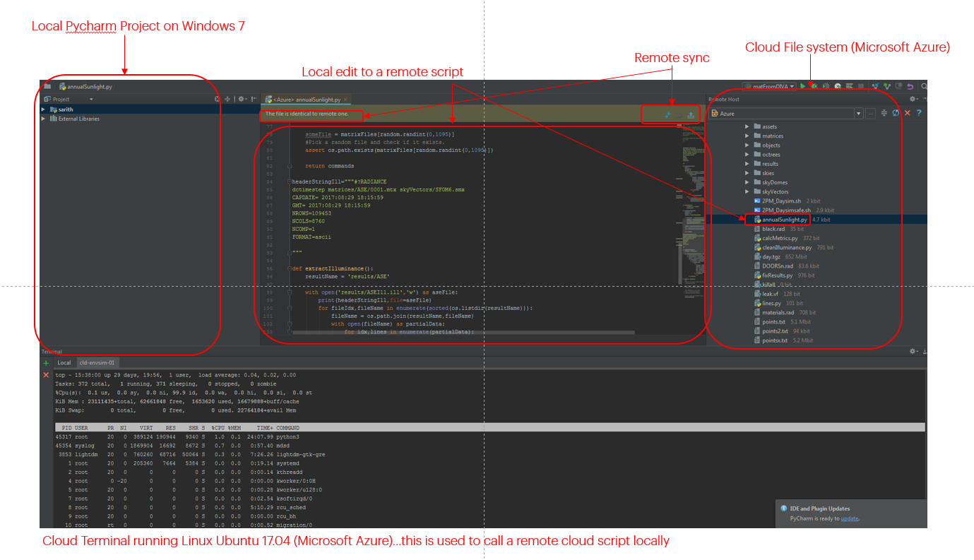The image size is (974, 560).
Task: Switch to the cld-envsim-01 terminal tab
Action: click(x=97, y=362)
